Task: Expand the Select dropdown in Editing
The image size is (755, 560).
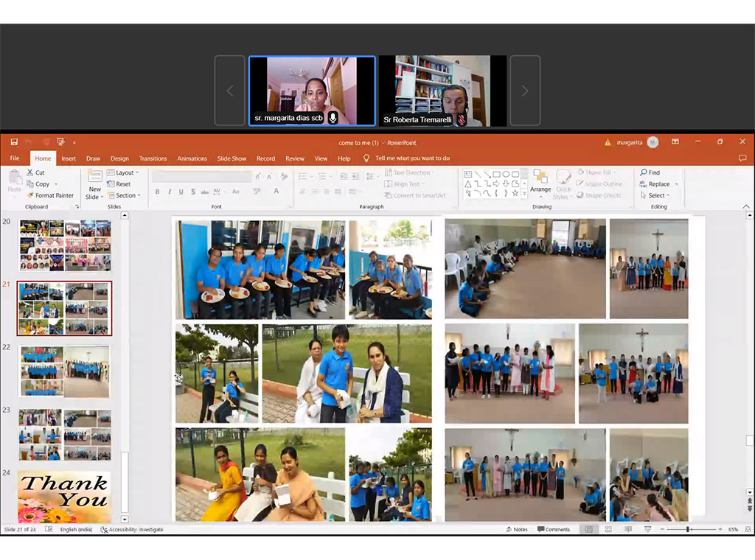Action: tap(656, 195)
